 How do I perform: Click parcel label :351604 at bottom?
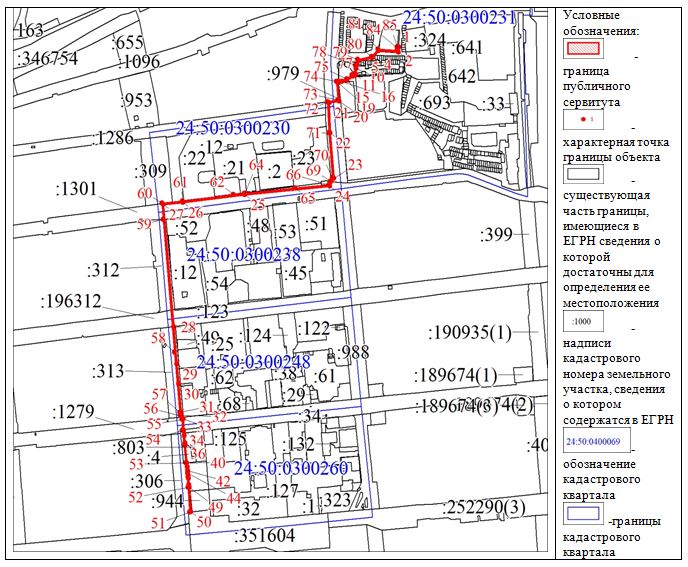coord(264,536)
